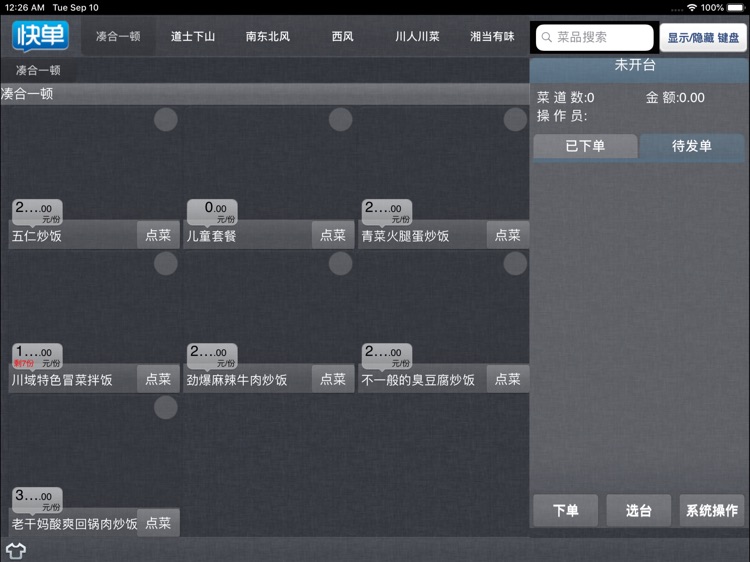Order 五仁炒饭 with 点菜 button
This screenshot has height=562, width=750.
(158, 235)
